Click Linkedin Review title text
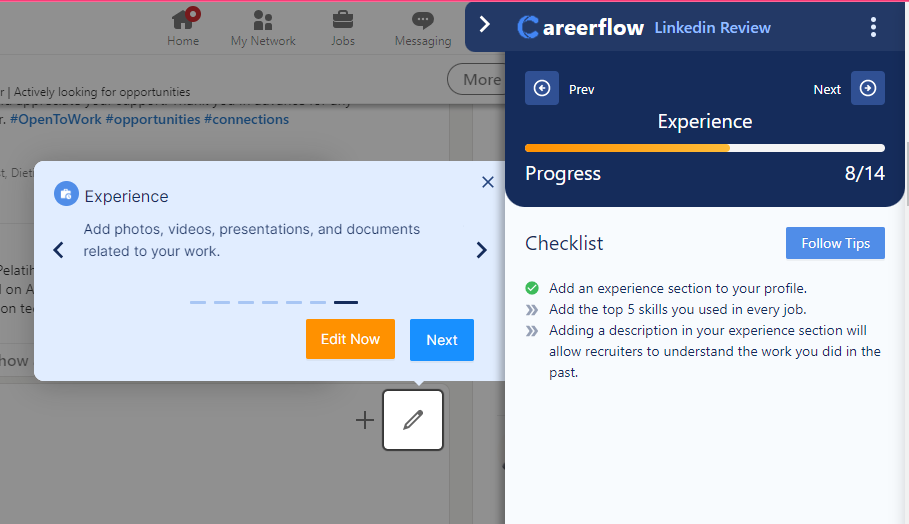The image size is (909, 524). [x=712, y=28]
